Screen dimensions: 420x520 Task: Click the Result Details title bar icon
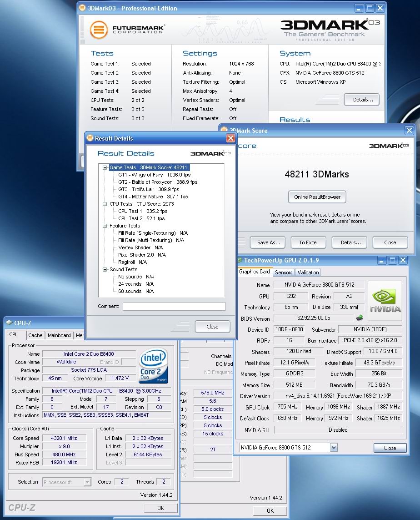tap(90, 138)
